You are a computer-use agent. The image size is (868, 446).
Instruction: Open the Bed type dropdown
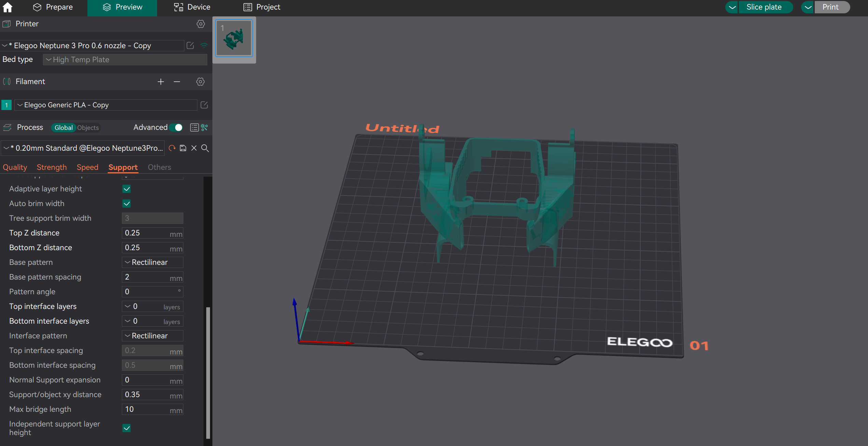pos(125,60)
